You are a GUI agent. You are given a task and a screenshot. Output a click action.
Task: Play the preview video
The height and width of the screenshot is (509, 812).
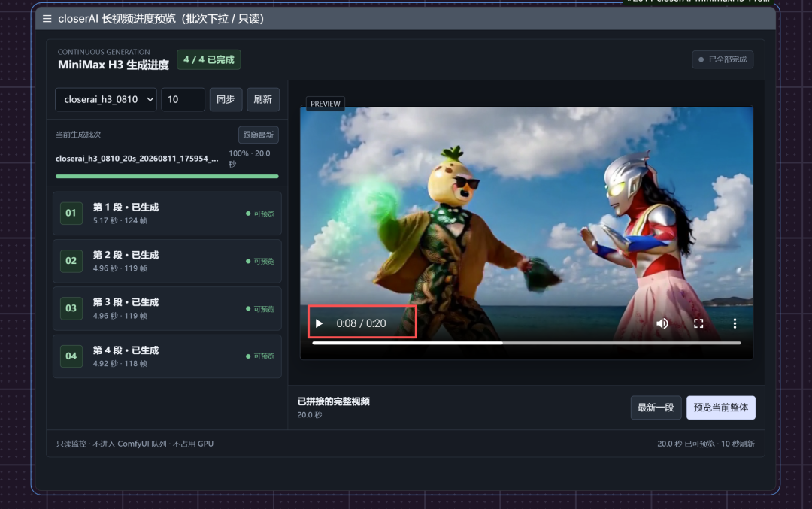click(x=319, y=323)
